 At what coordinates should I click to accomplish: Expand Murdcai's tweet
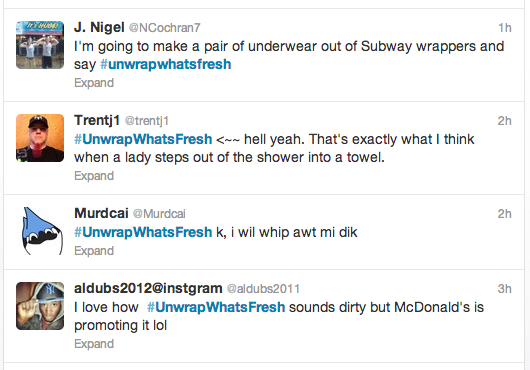94,251
